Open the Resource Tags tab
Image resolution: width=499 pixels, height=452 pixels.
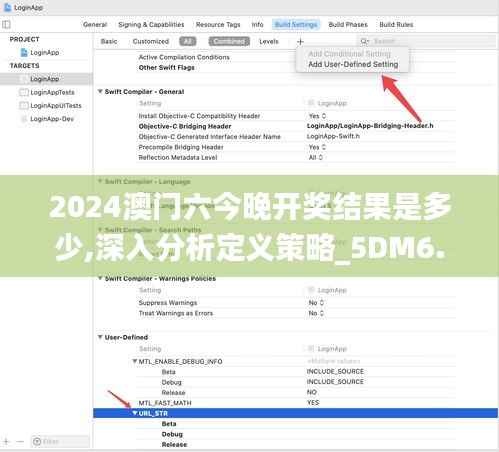218,25
